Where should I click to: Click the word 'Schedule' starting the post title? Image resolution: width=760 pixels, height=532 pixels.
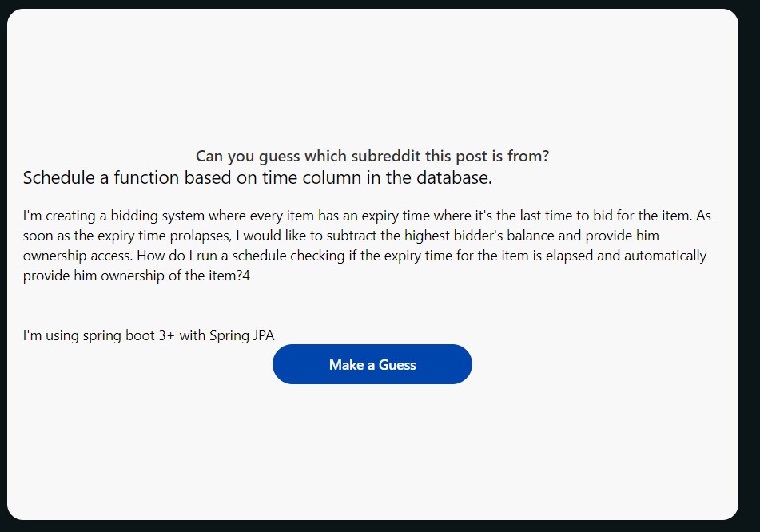tap(58, 178)
